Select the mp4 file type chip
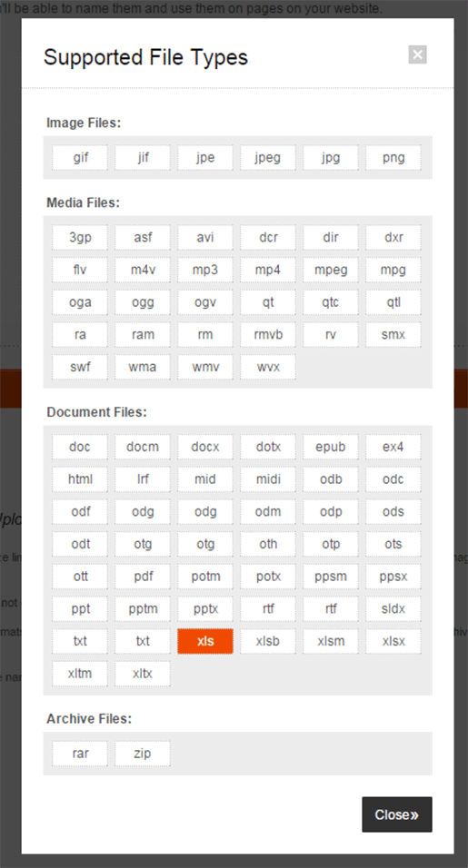The width and height of the screenshot is (468, 868). pos(268,270)
